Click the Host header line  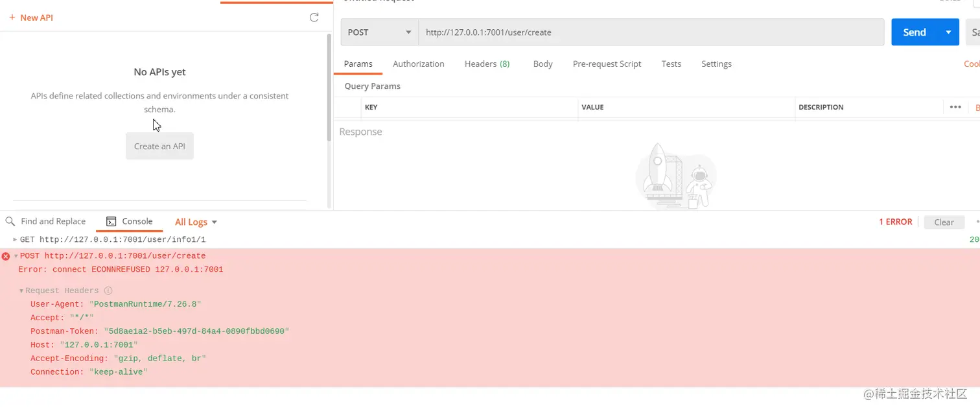tap(84, 345)
